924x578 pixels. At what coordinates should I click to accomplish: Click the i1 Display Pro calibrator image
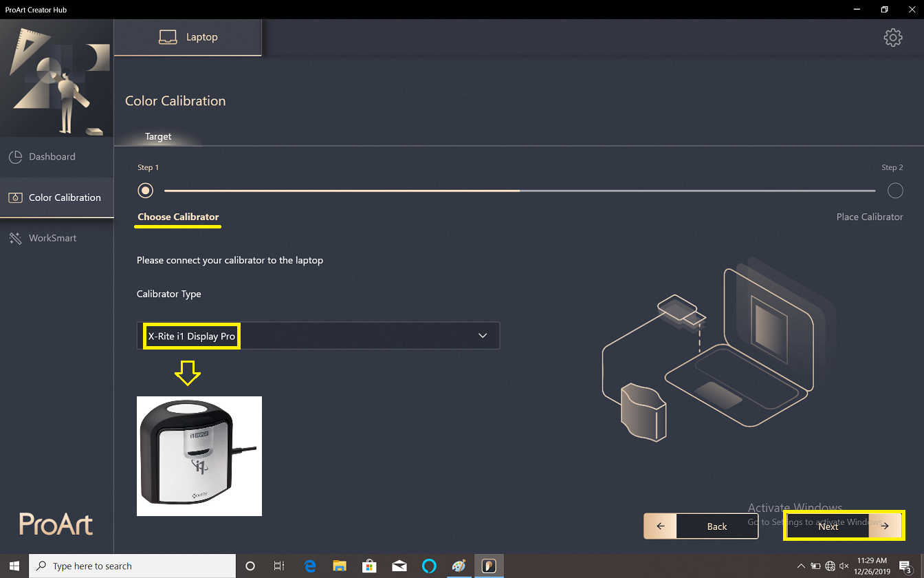click(x=199, y=456)
